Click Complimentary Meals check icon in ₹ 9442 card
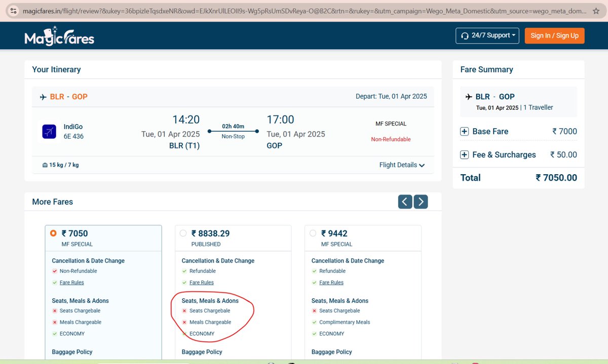The width and height of the screenshot is (608, 364). 314,322
